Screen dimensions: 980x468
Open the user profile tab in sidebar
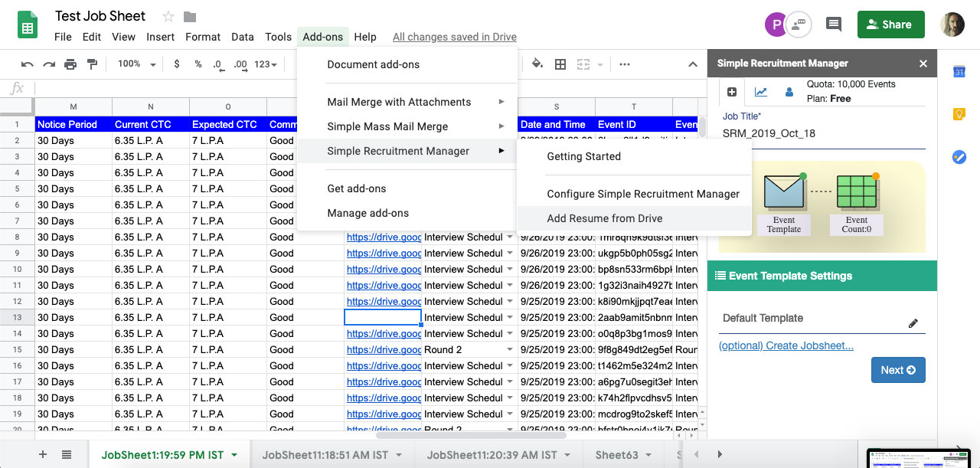tap(789, 92)
